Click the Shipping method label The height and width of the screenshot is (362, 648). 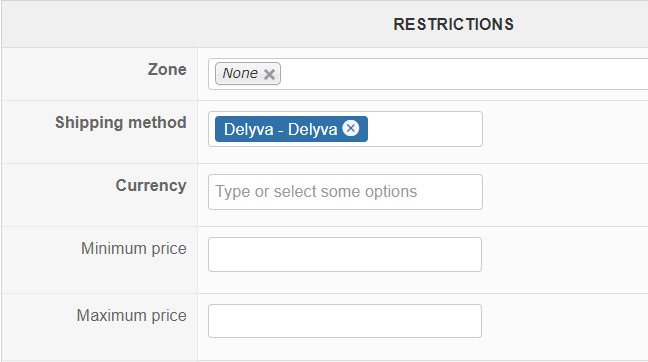pos(121,123)
